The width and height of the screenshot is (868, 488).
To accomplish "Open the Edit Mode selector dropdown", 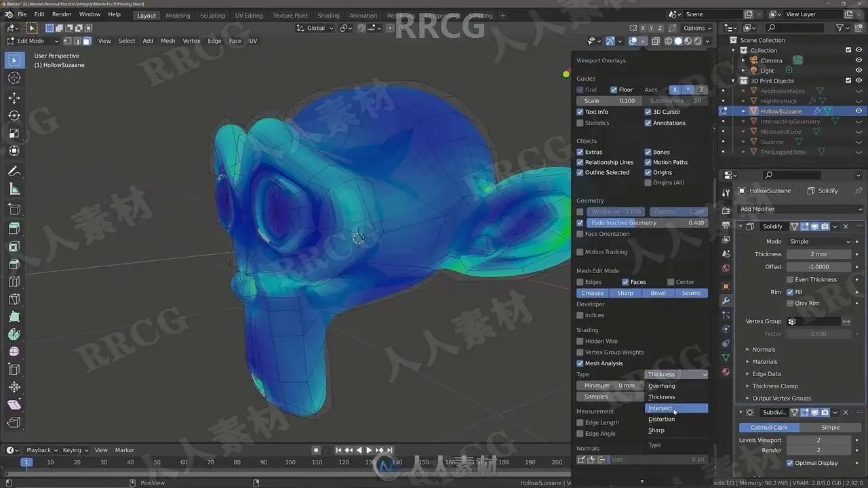I will click(x=33, y=41).
